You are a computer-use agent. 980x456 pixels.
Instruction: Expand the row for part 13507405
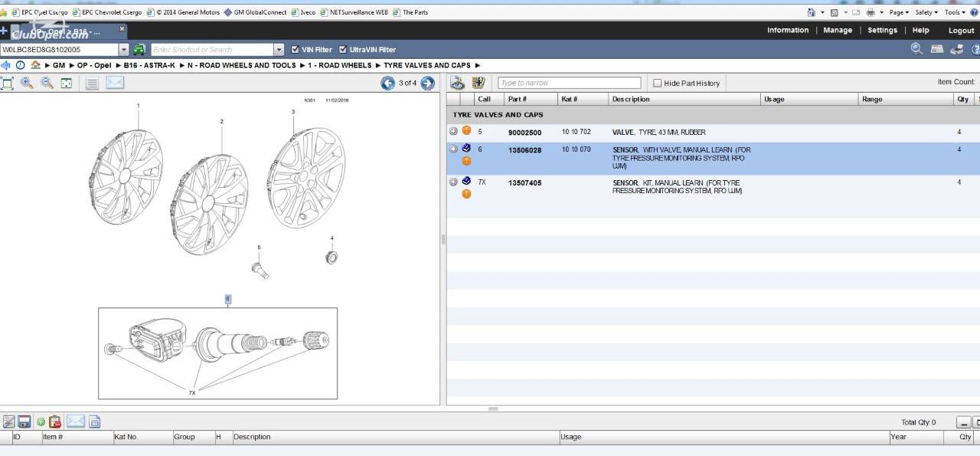(x=453, y=182)
